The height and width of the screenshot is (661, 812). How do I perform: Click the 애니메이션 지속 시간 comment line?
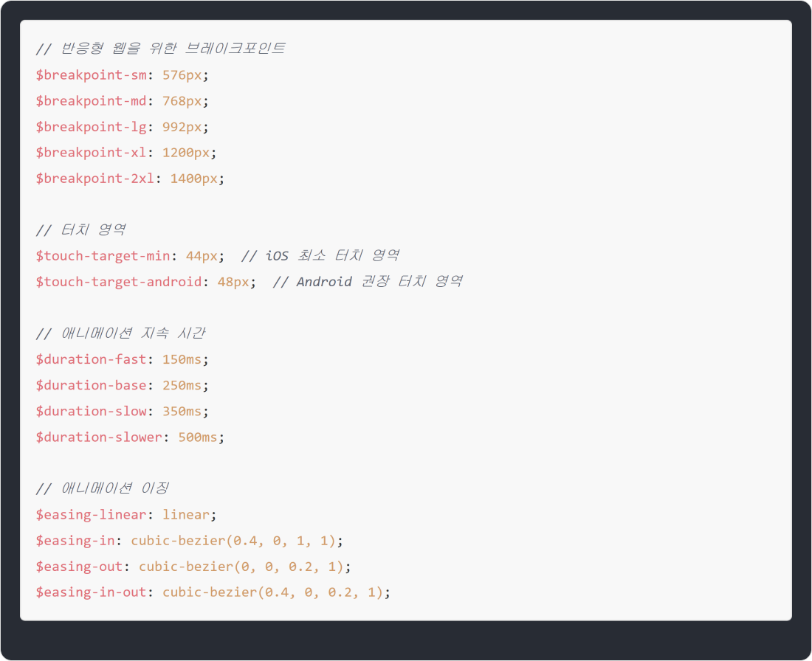[120, 333]
